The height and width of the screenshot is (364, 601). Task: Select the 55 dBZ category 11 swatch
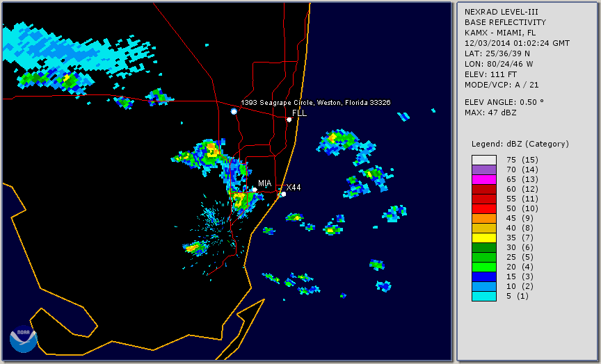coord(484,199)
